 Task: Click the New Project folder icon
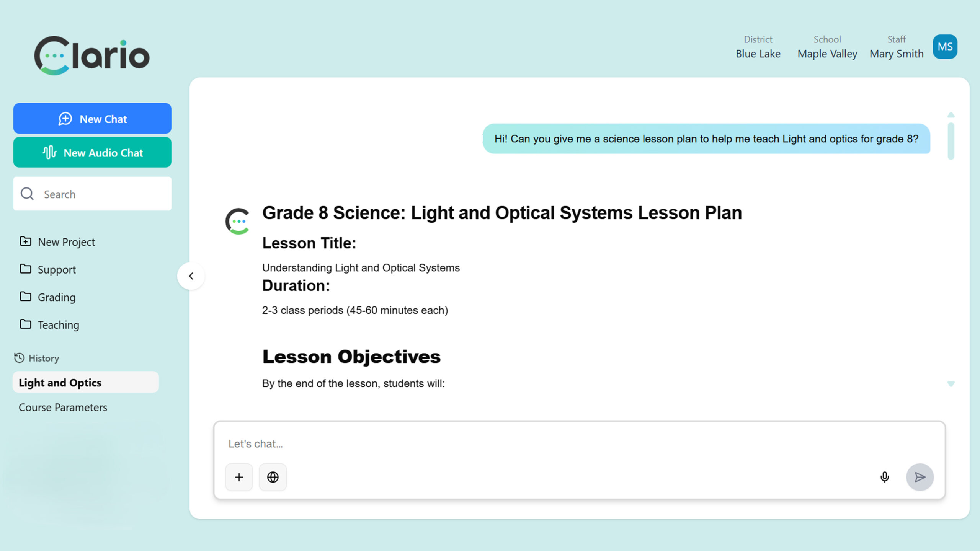point(26,241)
